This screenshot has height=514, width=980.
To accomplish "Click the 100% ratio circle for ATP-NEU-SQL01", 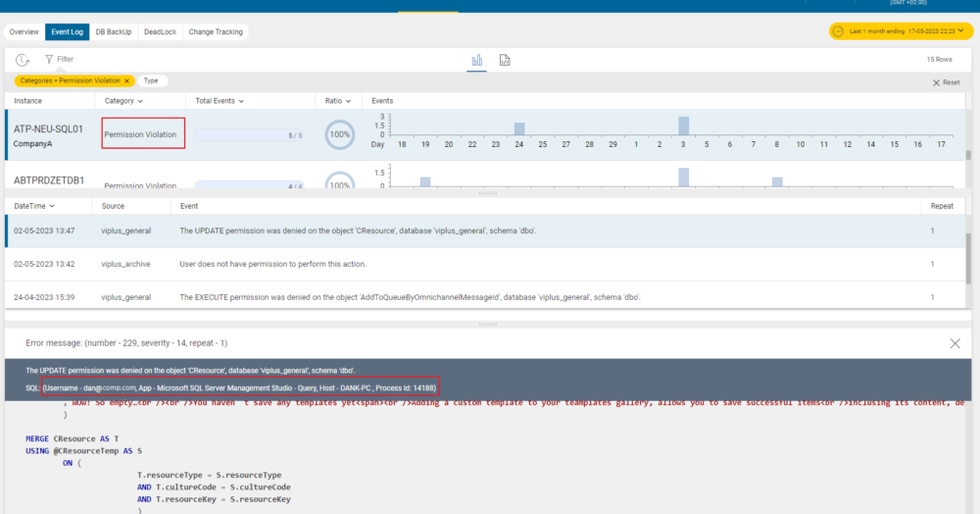I will click(x=339, y=134).
